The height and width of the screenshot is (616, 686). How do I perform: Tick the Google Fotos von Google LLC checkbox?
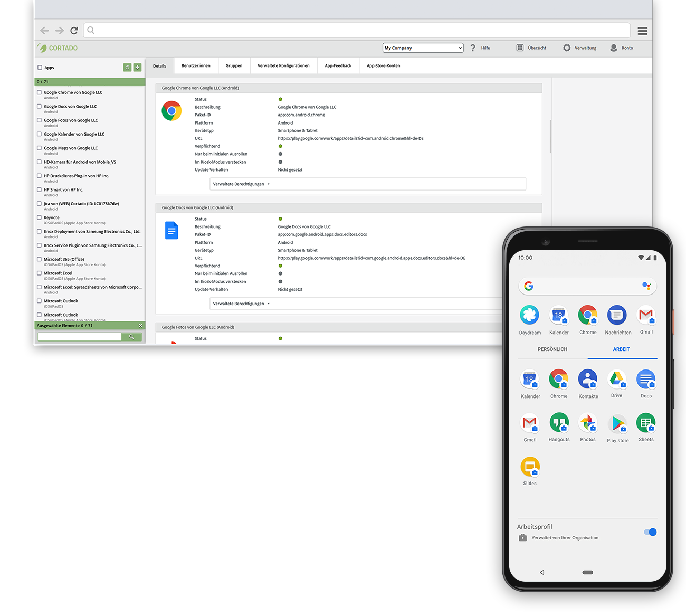point(39,120)
